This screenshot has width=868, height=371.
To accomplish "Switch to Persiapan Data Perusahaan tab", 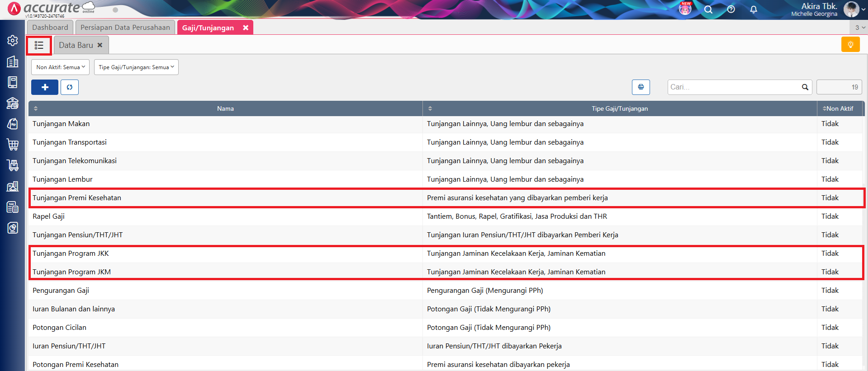I will coord(125,28).
